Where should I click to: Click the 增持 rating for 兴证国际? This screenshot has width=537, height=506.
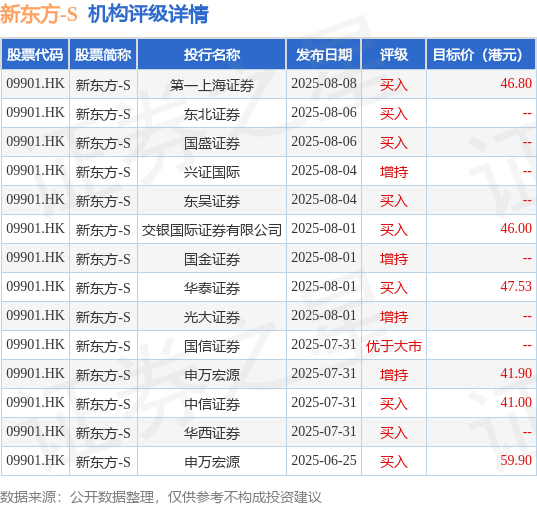(x=394, y=172)
